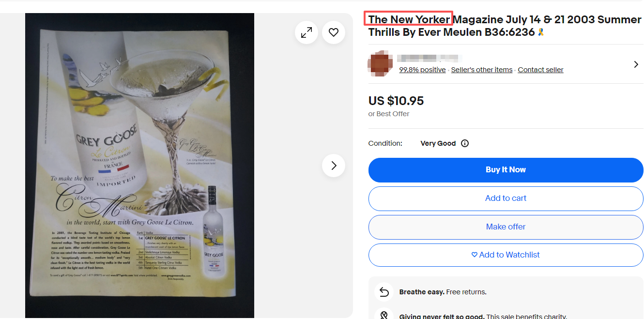Expand seller details with the chevron
The image size is (644, 319).
(636, 64)
